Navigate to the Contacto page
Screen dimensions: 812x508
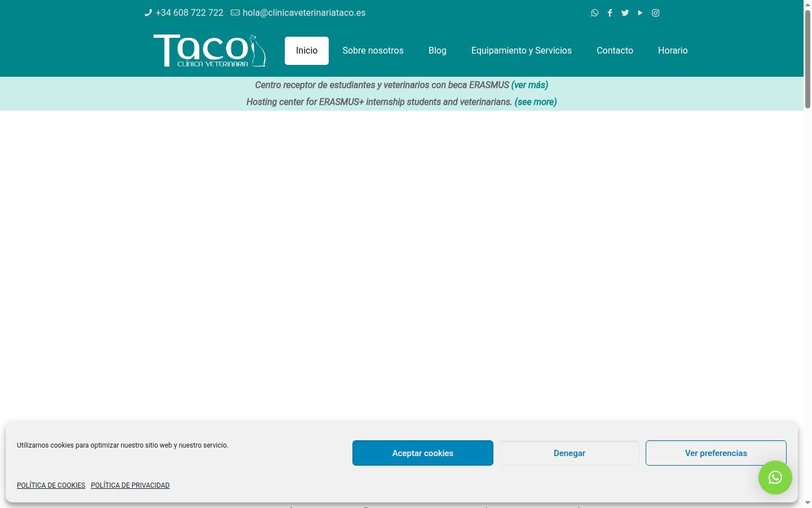coord(615,51)
